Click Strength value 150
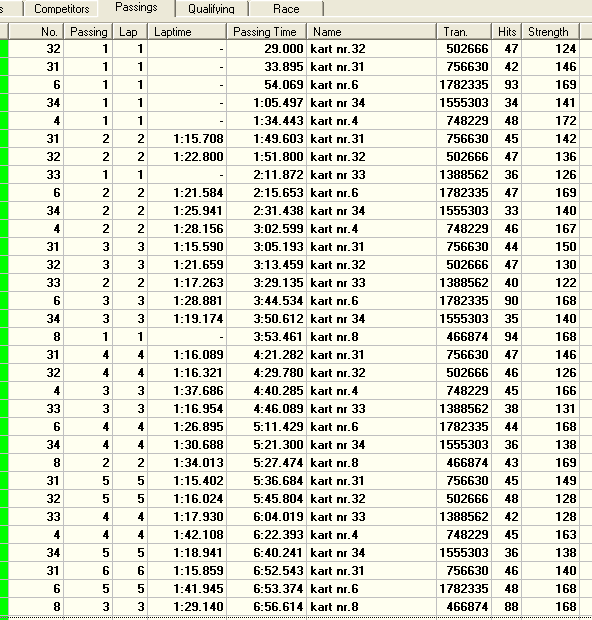Screen dimensions: 592x620 [x=550, y=247]
